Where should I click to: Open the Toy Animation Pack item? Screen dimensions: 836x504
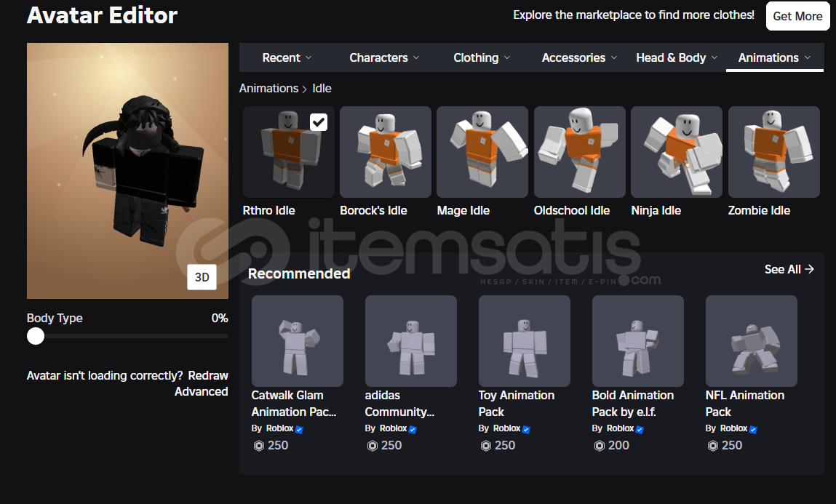tap(525, 341)
